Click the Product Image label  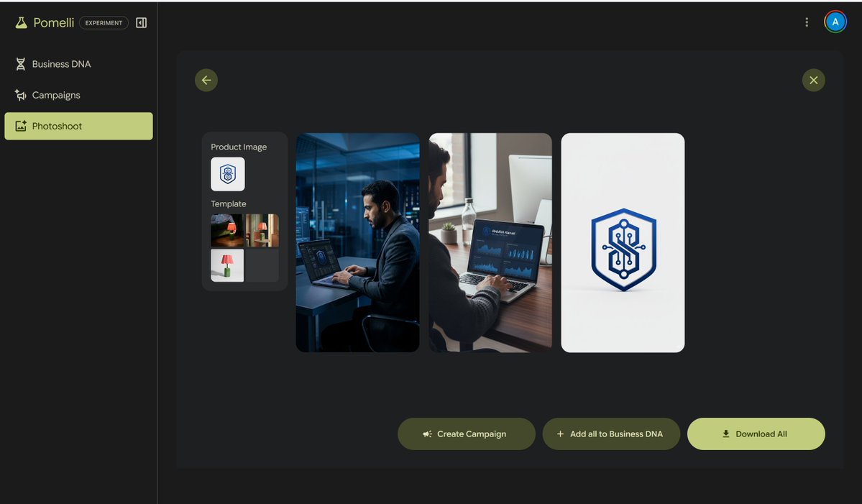pyautogui.click(x=239, y=147)
